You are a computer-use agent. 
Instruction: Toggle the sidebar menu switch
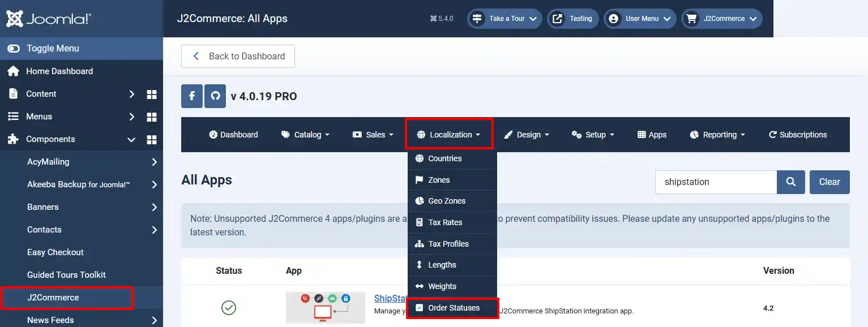pyautogui.click(x=14, y=49)
